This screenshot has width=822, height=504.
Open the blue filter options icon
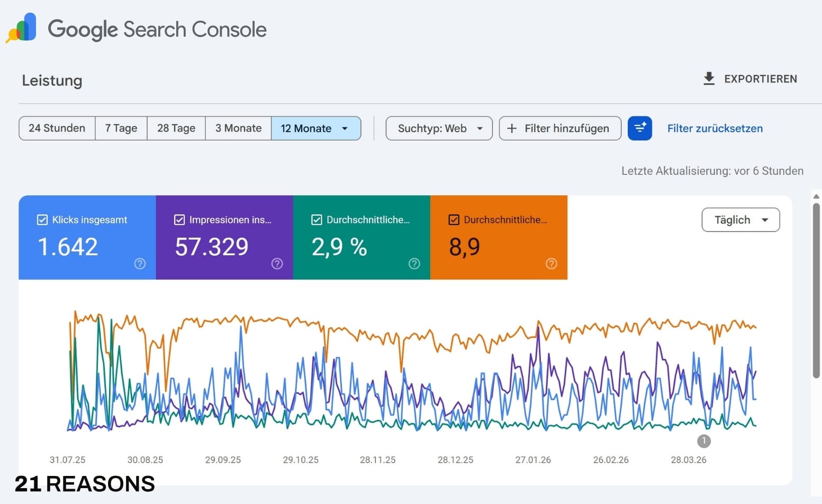pyautogui.click(x=639, y=128)
